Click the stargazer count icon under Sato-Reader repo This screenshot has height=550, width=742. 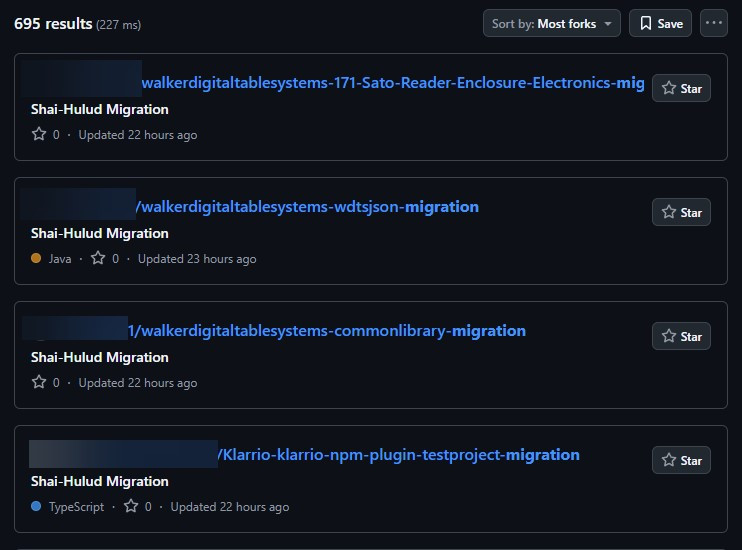coord(39,134)
